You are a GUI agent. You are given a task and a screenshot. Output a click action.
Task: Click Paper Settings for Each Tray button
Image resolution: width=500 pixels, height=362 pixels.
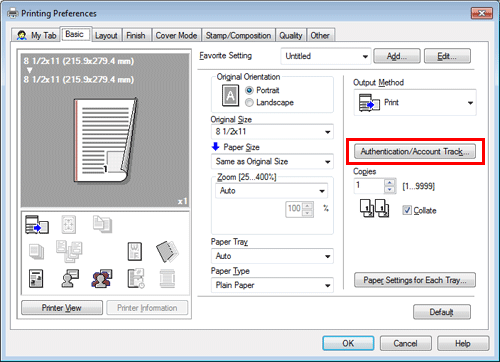point(415,280)
